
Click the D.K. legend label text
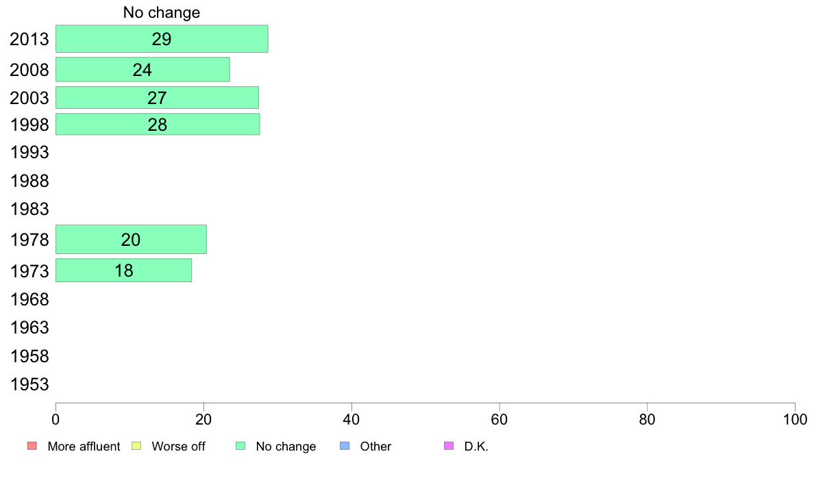pos(476,446)
